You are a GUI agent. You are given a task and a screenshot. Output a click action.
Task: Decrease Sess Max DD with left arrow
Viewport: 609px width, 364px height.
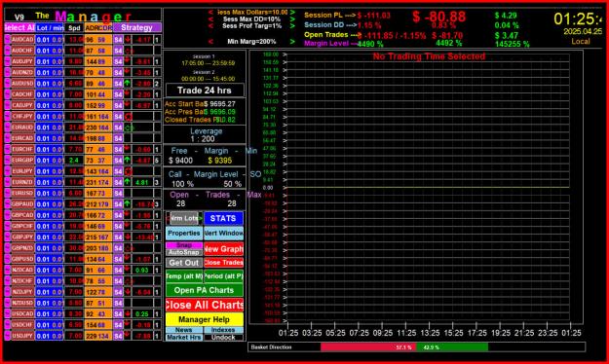click(x=210, y=19)
